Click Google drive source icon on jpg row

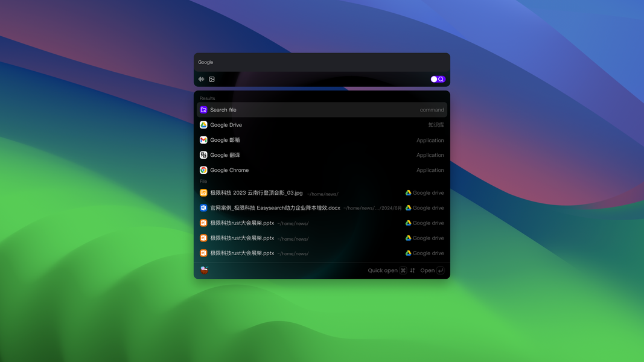pyautogui.click(x=408, y=193)
